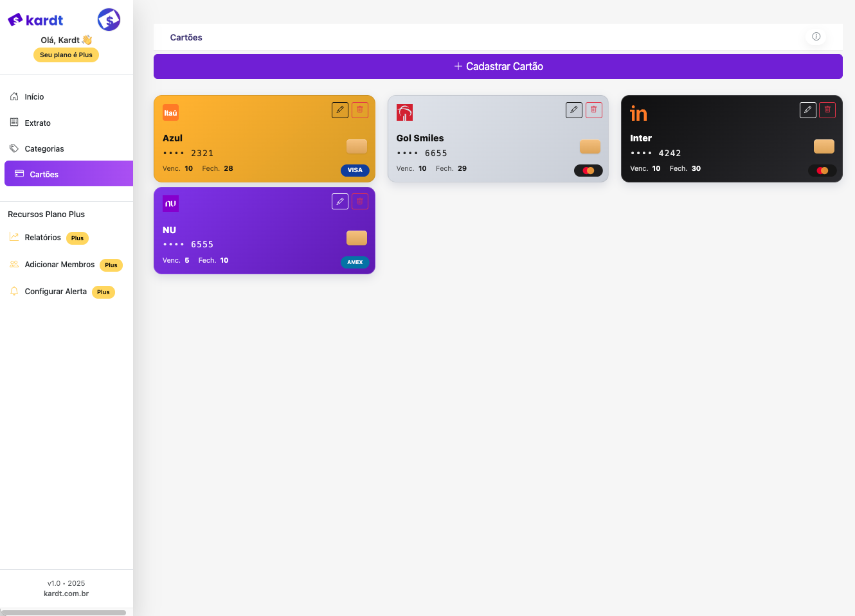This screenshot has height=616, width=855.
Task: Open Relatórios Plus feature
Action: click(42, 238)
